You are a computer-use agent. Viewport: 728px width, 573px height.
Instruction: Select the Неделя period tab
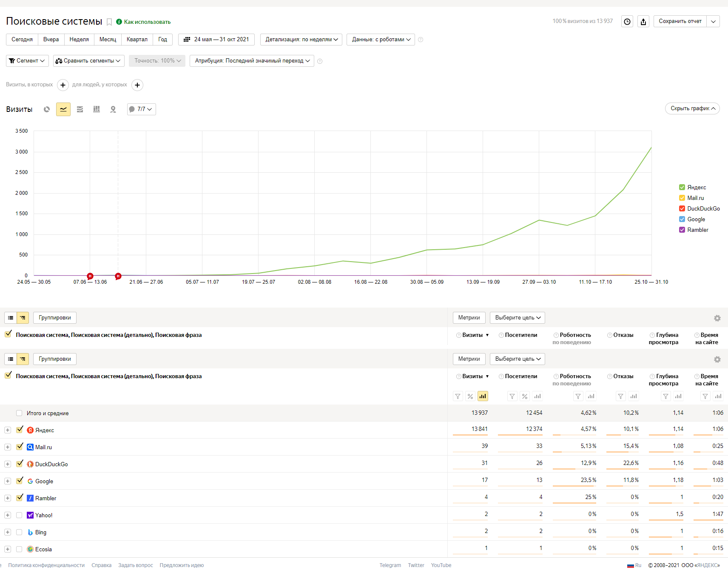coord(79,40)
